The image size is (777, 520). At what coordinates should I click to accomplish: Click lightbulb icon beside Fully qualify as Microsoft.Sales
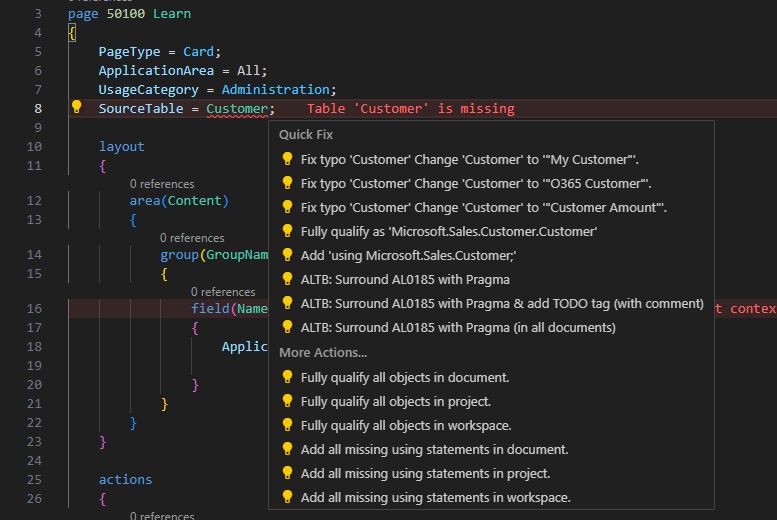pyautogui.click(x=287, y=231)
